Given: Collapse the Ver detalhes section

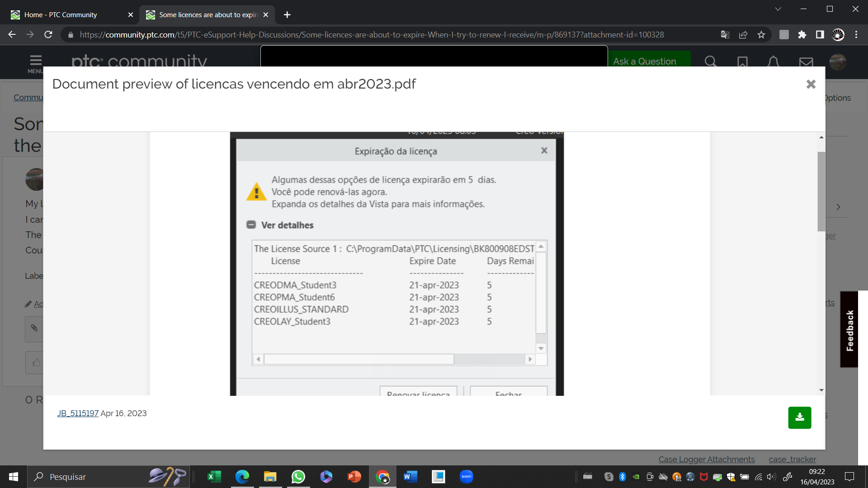Looking at the screenshot, I should (251, 224).
